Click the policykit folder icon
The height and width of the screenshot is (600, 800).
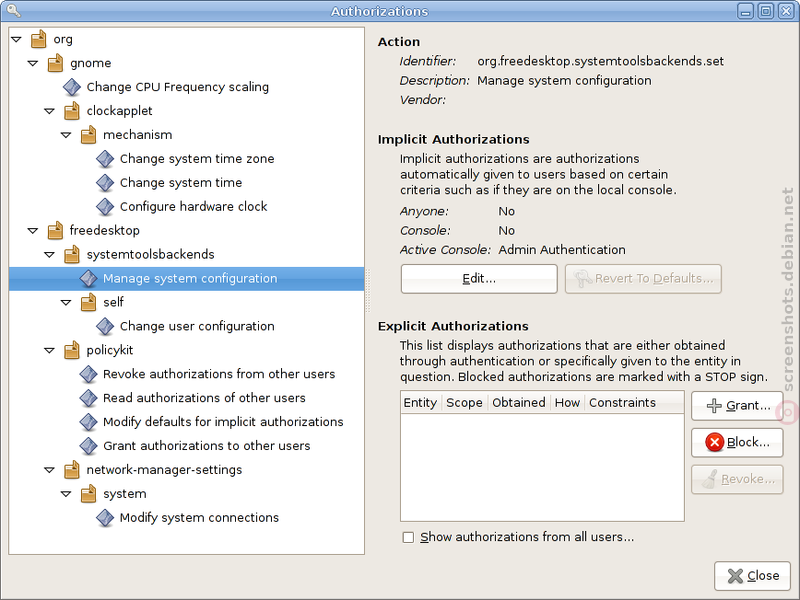pos(72,350)
